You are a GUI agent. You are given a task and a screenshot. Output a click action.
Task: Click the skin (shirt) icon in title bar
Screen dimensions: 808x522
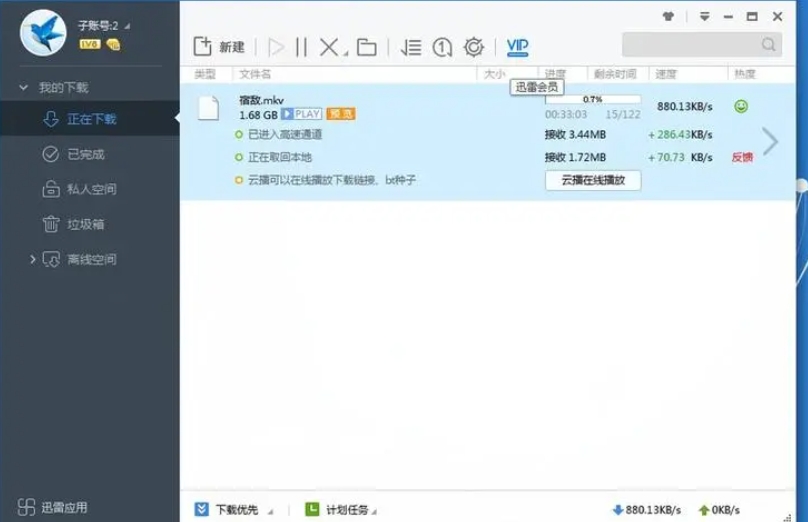(668, 16)
